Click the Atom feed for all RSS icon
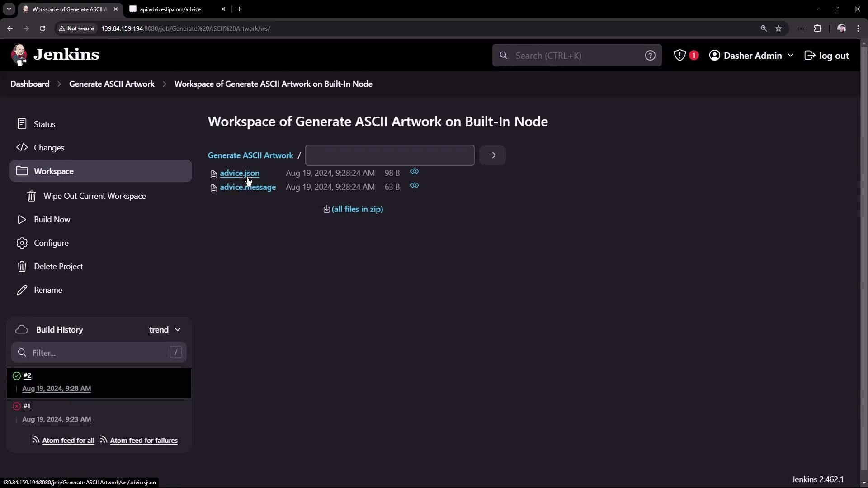Viewport: 868px width, 488px height. 36,440
